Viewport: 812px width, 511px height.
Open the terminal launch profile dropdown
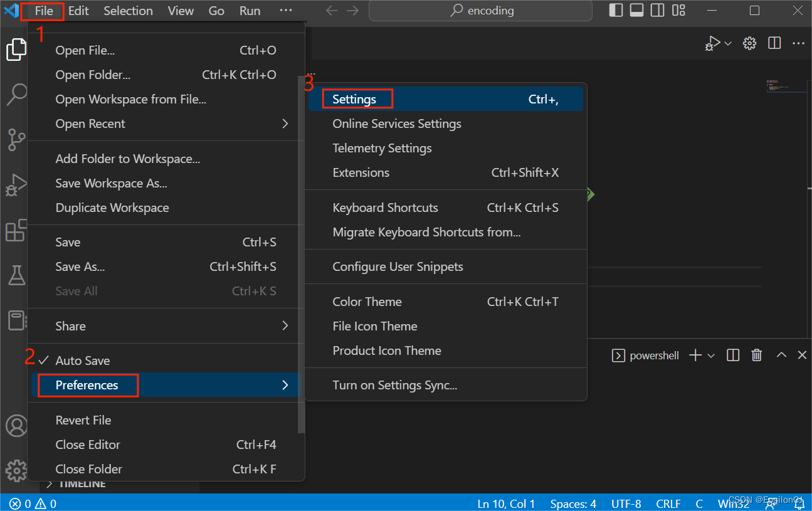[711, 356]
